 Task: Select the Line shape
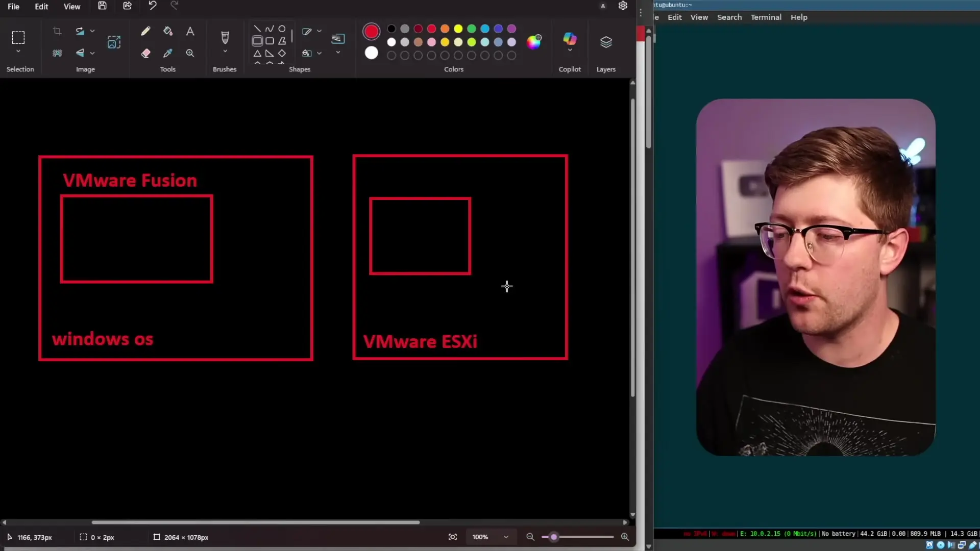(257, 29)
